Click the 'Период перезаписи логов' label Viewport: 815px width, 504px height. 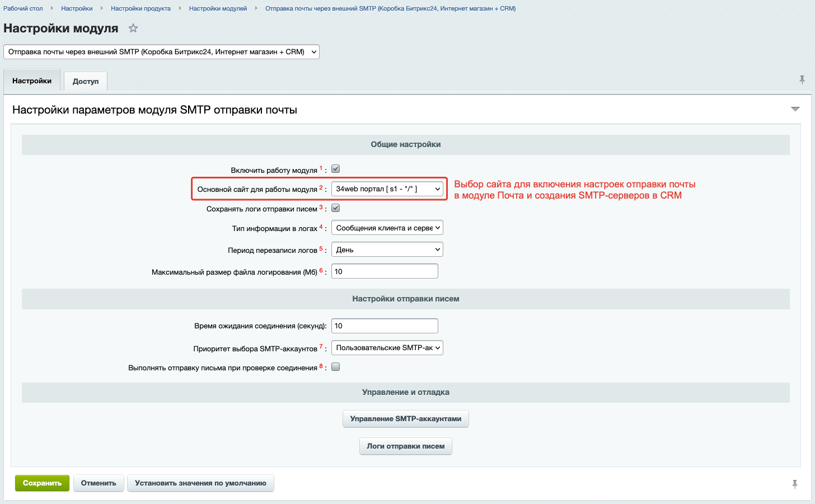(273, 250)
